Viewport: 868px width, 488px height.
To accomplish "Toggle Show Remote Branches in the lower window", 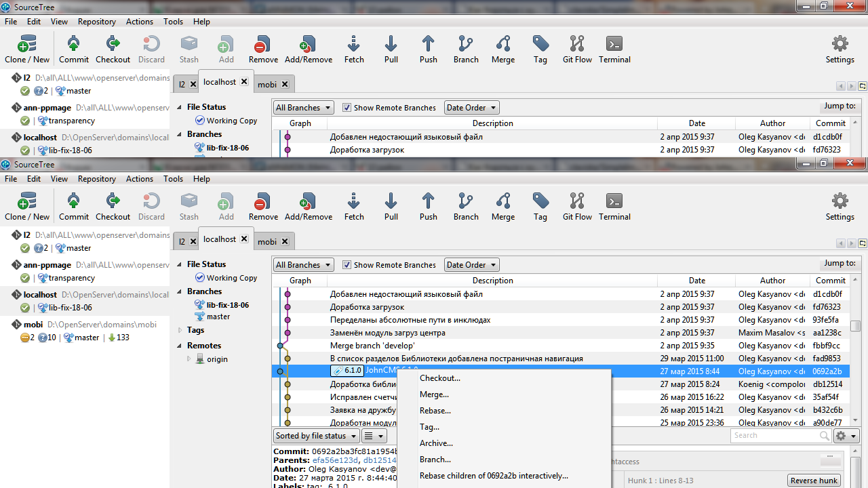I will (x=347, y=265).
